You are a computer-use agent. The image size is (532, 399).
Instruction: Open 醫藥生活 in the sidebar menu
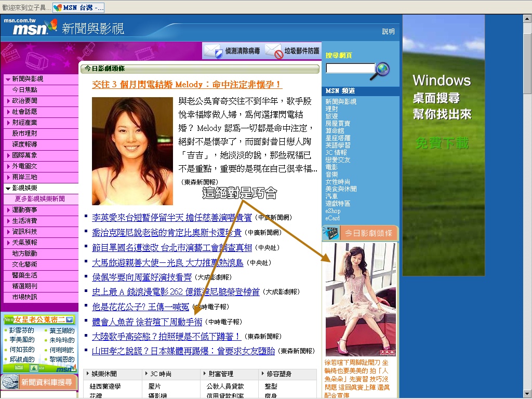click(24, 275)
